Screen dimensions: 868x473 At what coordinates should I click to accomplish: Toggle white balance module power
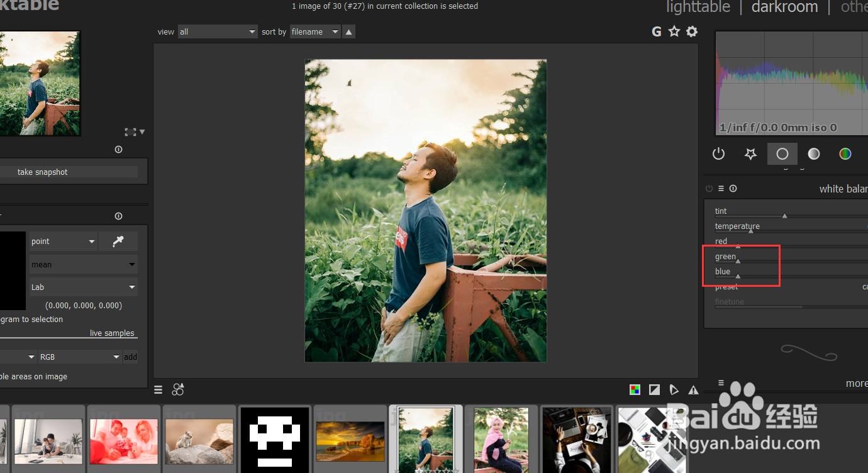click(x=709, y=189)
